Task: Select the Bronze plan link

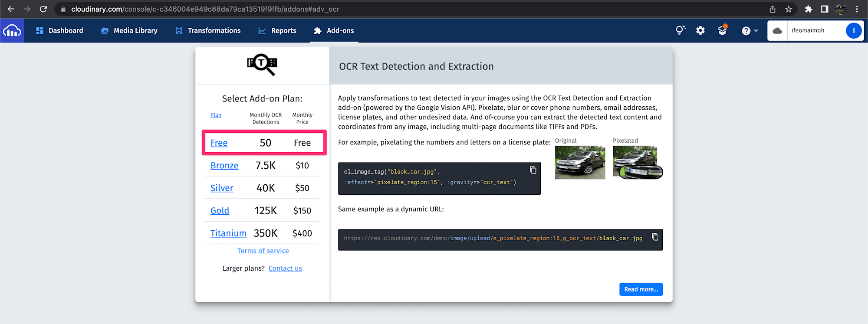Action: 224,165
